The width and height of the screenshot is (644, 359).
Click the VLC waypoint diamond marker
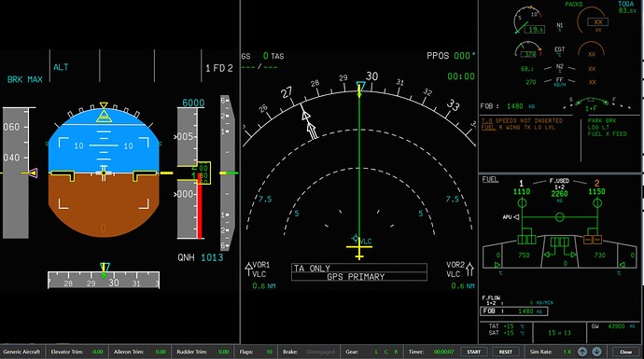click(x=356, y=239)
